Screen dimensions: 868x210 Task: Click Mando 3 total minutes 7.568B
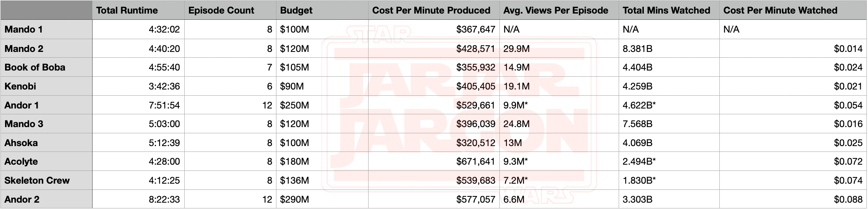tap(637, 124)
